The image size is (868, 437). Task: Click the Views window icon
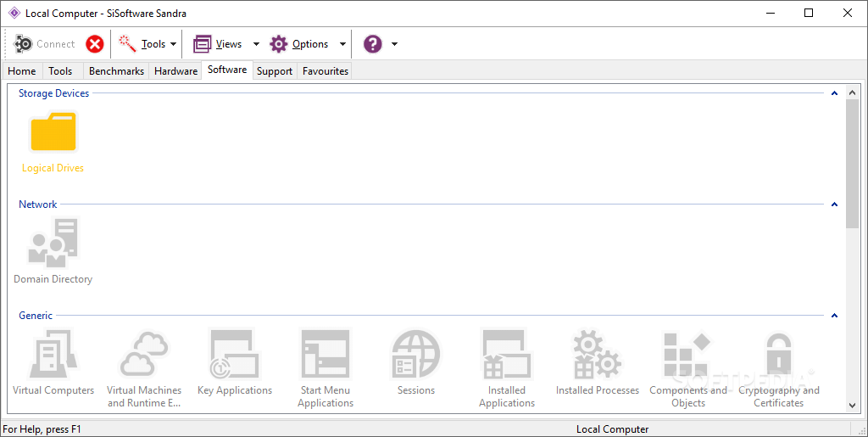click(202, 44)
